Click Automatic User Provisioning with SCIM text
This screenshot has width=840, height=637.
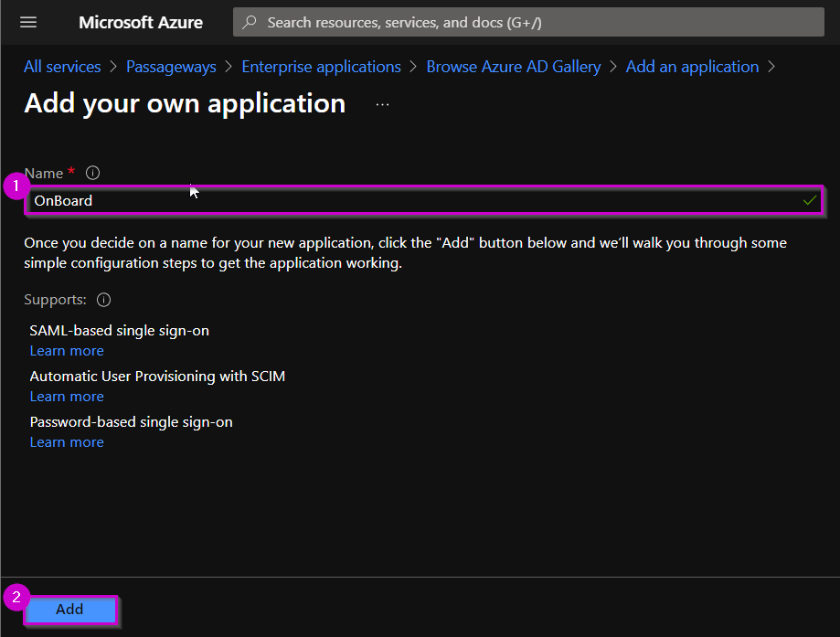[x=157, y=377]
